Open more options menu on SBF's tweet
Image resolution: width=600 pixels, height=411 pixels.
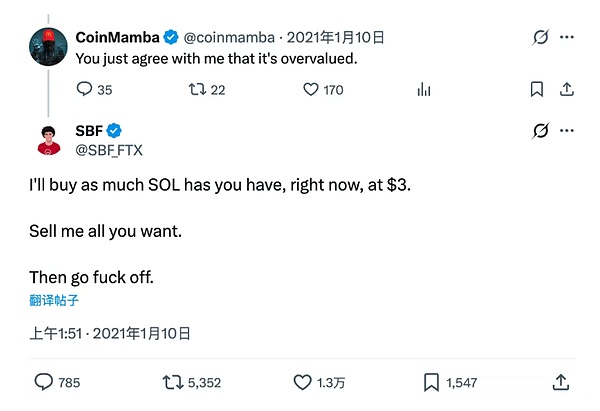click(567, 131)
